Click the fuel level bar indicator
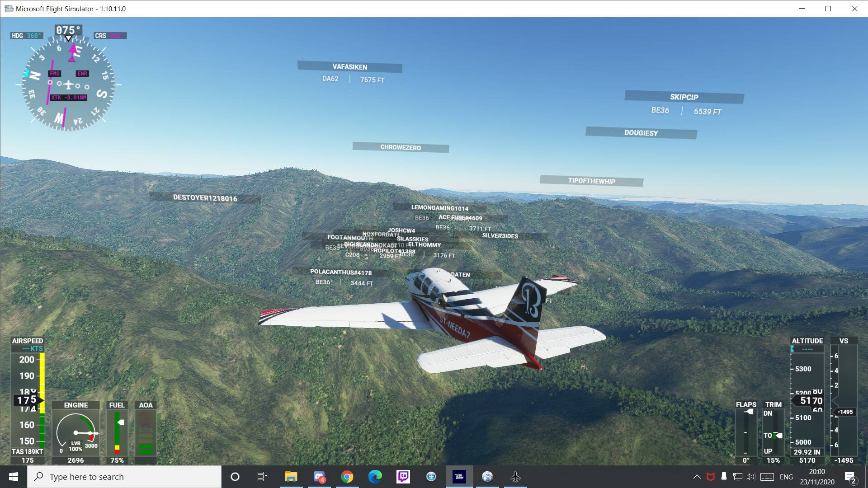The width and height of the screenshot is (868, 488). coord(117,433)
